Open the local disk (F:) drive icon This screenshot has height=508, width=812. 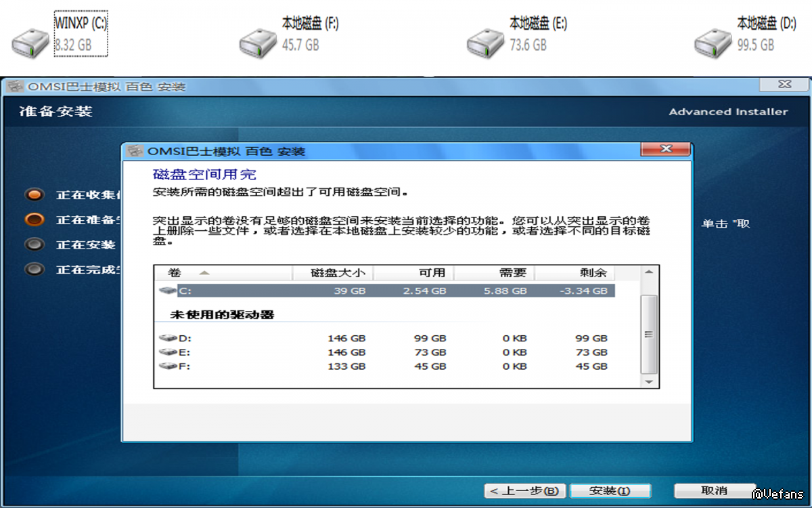[x=258, y=41]
